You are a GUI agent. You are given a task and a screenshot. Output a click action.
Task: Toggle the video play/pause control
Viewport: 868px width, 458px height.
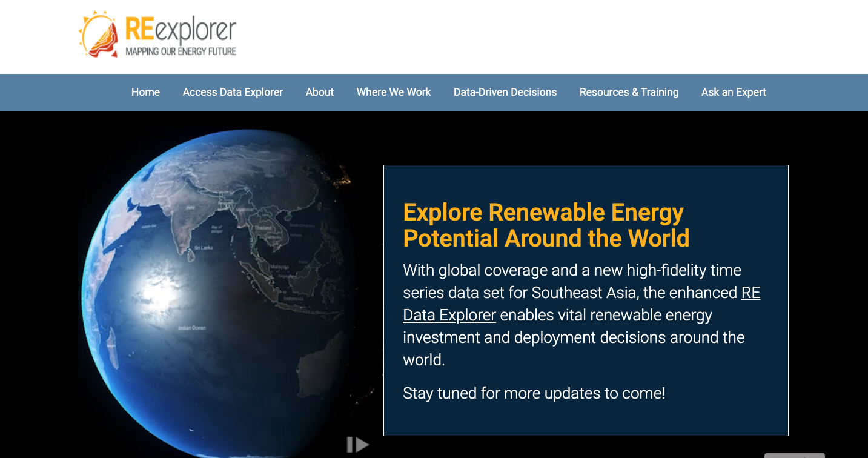(357, 445)
